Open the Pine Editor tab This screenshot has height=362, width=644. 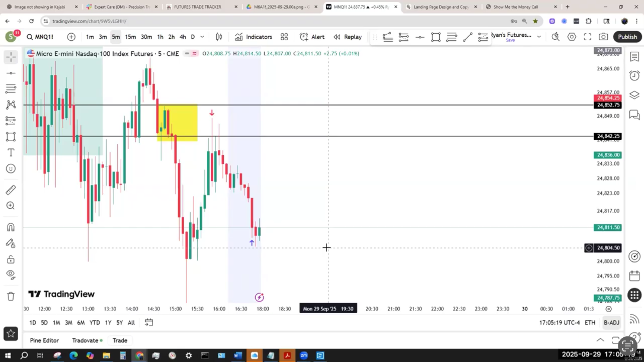coord(44,340)
